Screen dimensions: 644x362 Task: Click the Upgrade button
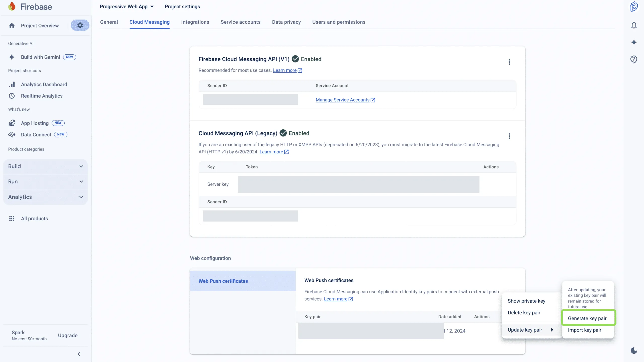click(x=68, y=336)
